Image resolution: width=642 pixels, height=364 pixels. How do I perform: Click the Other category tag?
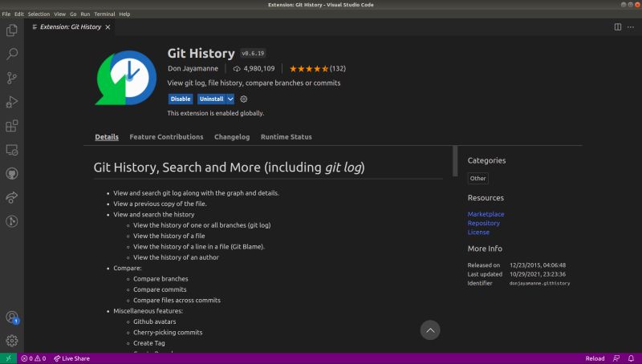[477, 178]
